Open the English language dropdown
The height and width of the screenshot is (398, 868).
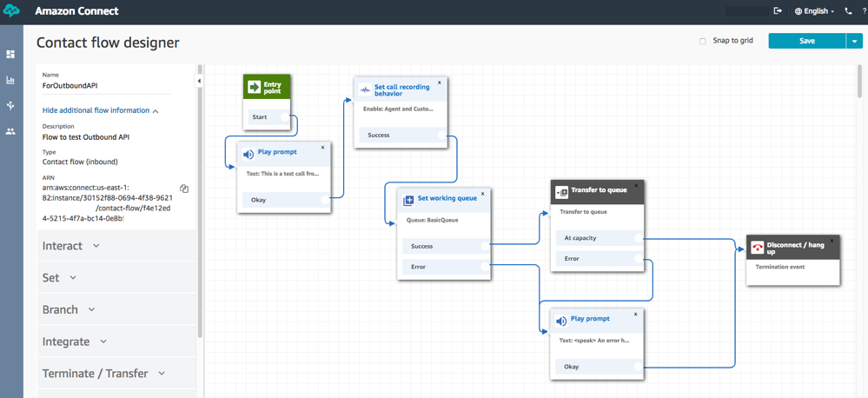pyautogui.click(x=815, y=11)
